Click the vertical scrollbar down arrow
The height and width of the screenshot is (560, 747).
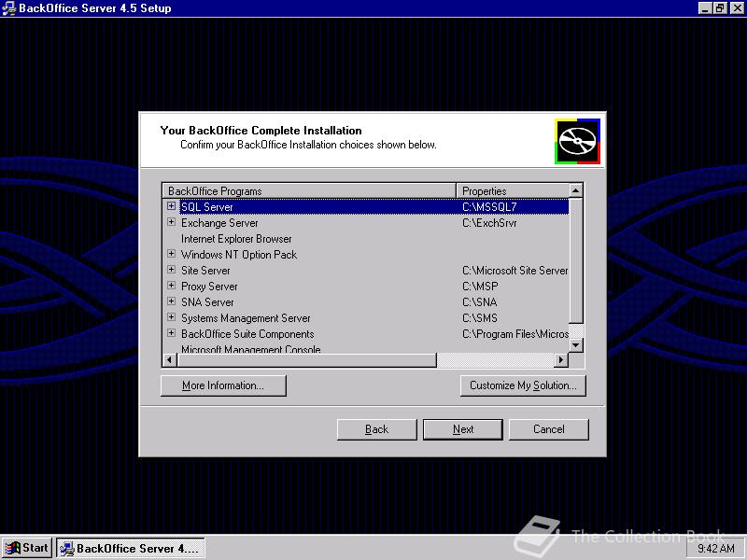pos(575,344)
